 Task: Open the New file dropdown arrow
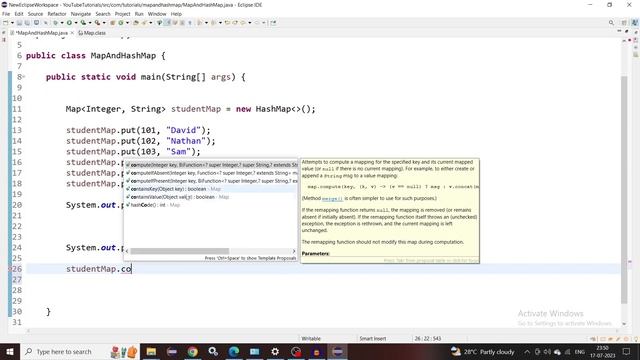(12, 23)
